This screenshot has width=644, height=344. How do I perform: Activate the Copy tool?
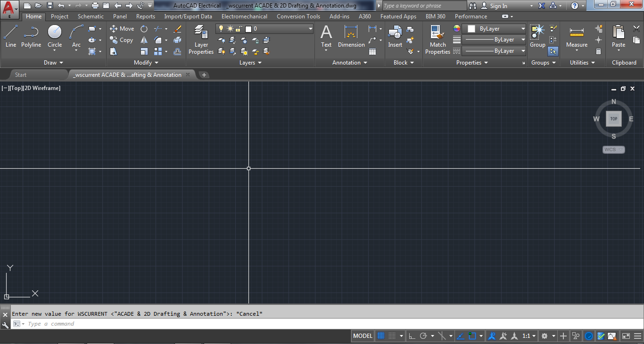122,40
